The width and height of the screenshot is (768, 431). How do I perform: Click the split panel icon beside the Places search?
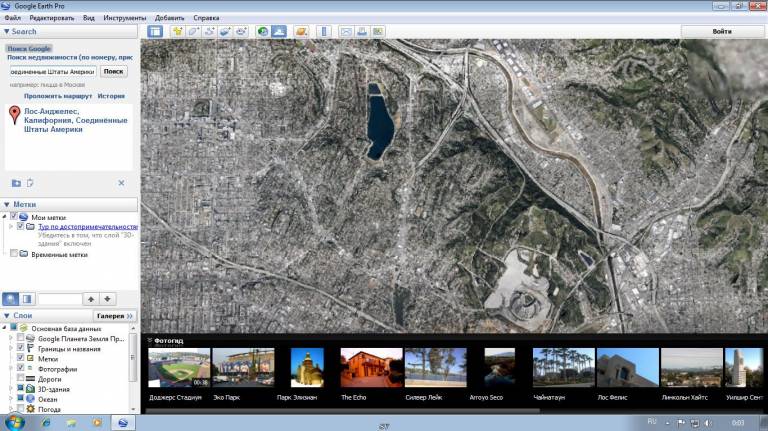(x=27, y=299)
